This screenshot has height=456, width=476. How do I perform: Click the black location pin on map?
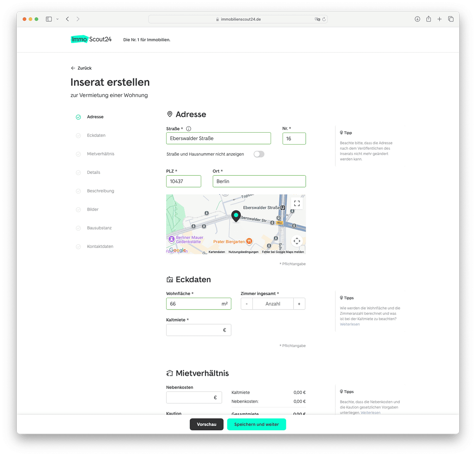coord(236,216)
